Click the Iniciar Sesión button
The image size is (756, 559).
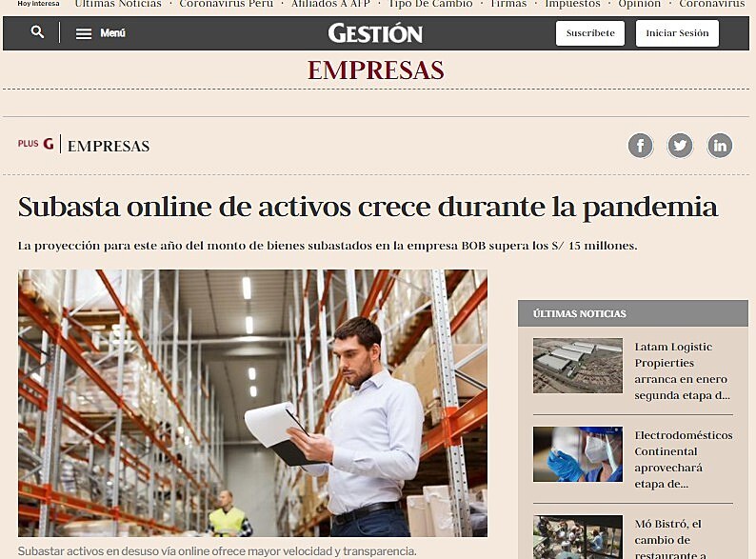[x=677, y=33]
